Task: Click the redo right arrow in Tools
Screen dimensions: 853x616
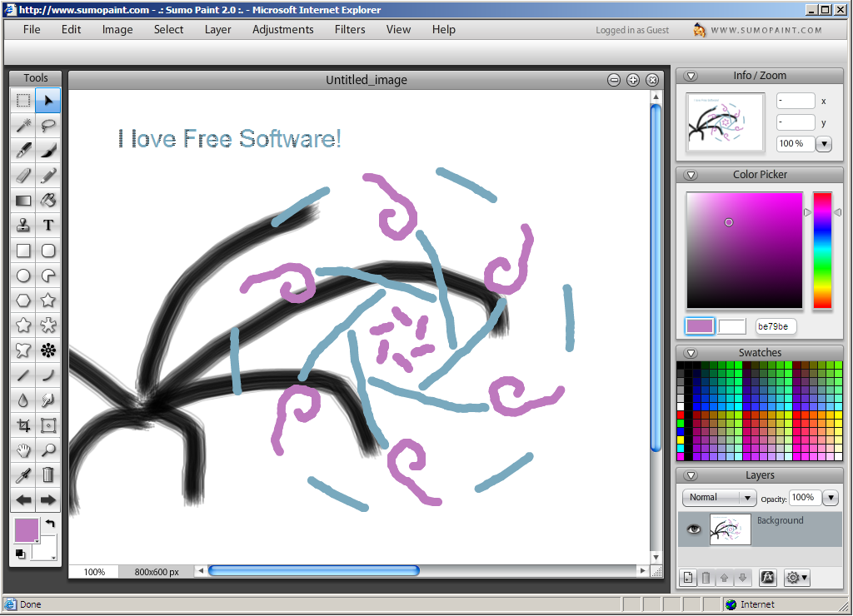Action: [47, 500]
